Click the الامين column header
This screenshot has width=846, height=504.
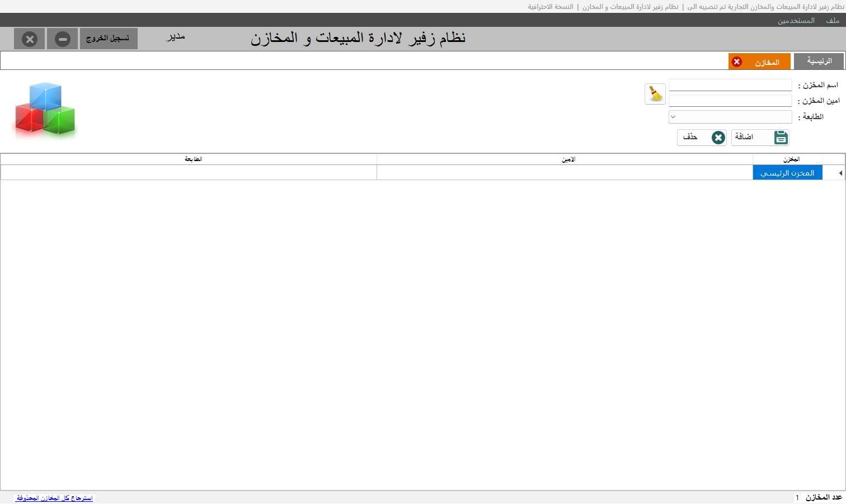click(565, 159)
